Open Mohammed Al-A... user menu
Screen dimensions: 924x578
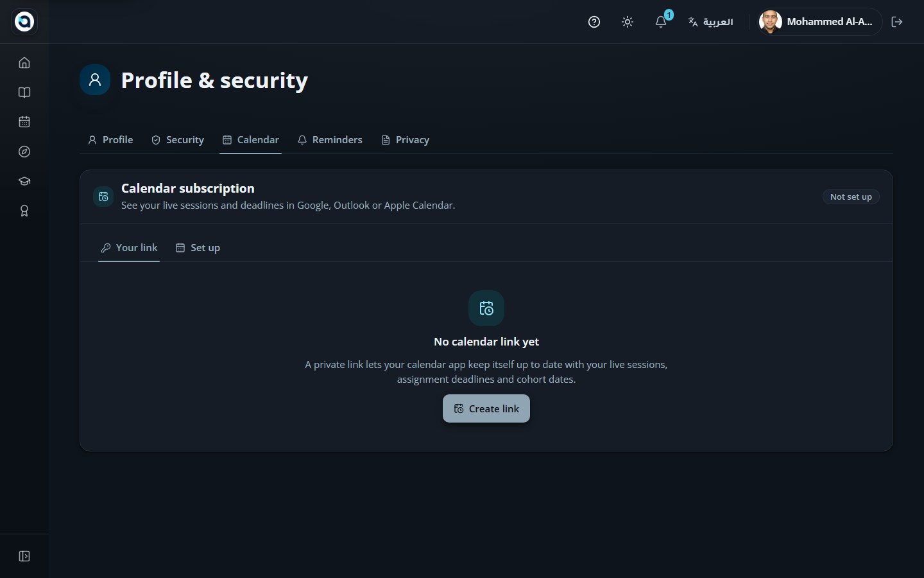[819, 22]
